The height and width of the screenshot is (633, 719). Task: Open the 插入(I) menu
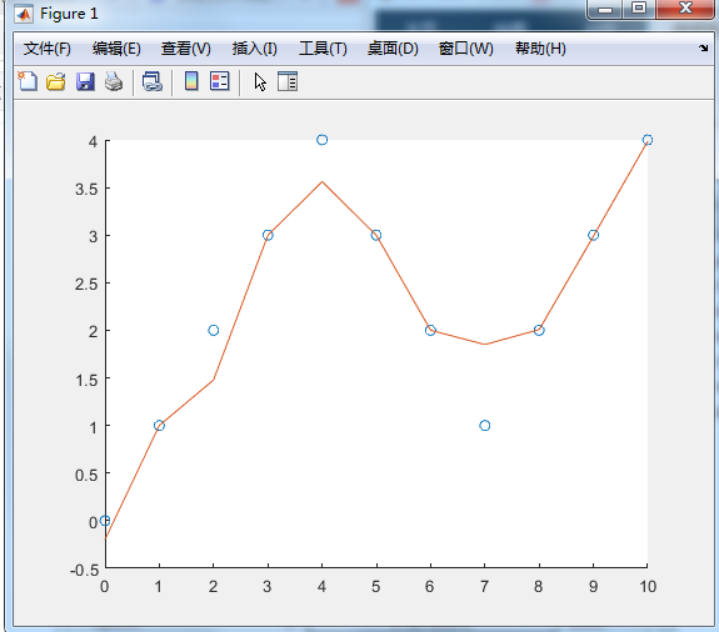(254, 48)
